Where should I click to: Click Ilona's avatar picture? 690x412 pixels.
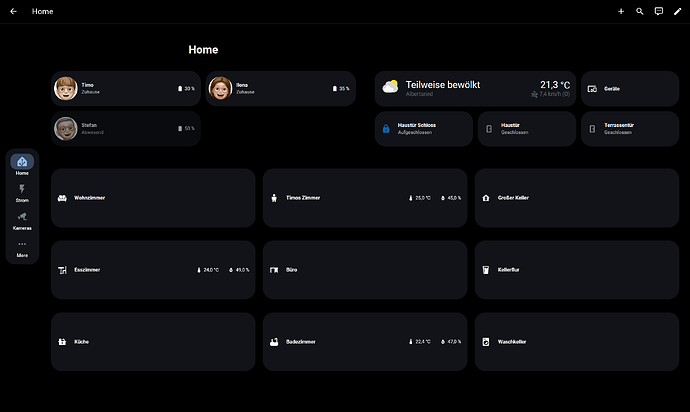[x=220, y=88]
